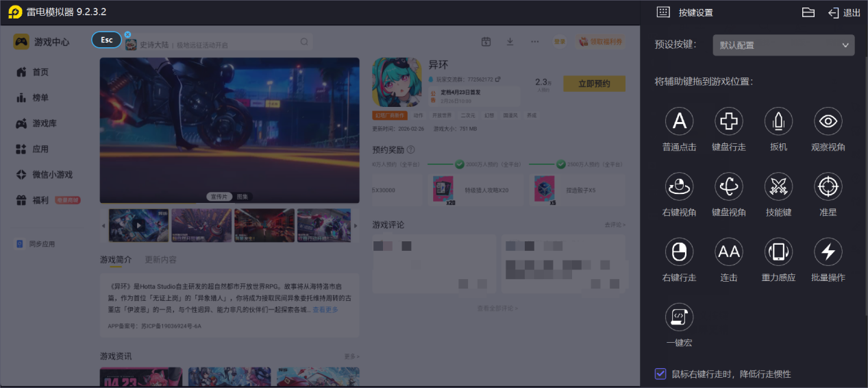The image size is (868, 388).
Task: Click the 特级猎人攻略X20 reward card
Action: click(475, 190)
